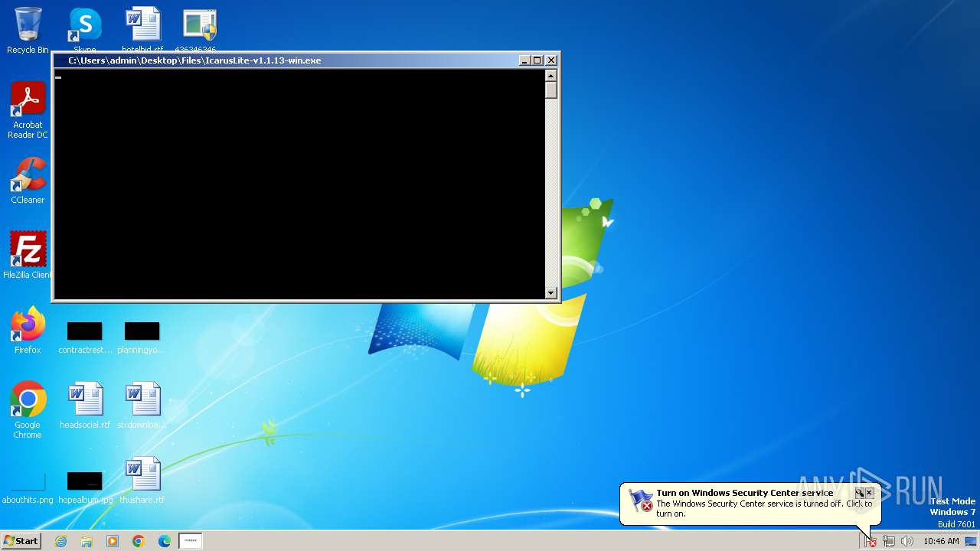Click the console window scroll up arrow
This screenshot has height=551, width=980.
[550, 75]
